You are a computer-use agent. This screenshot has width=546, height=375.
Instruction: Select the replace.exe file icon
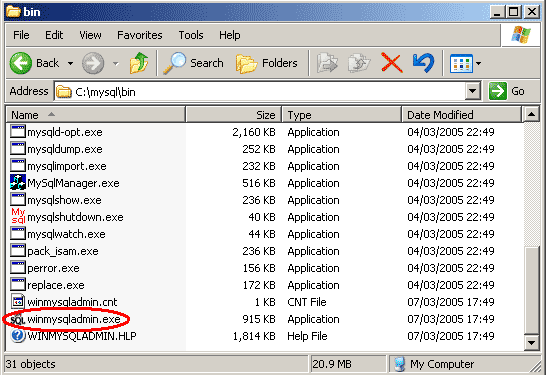pyautogui.click(x=18, y=284)
